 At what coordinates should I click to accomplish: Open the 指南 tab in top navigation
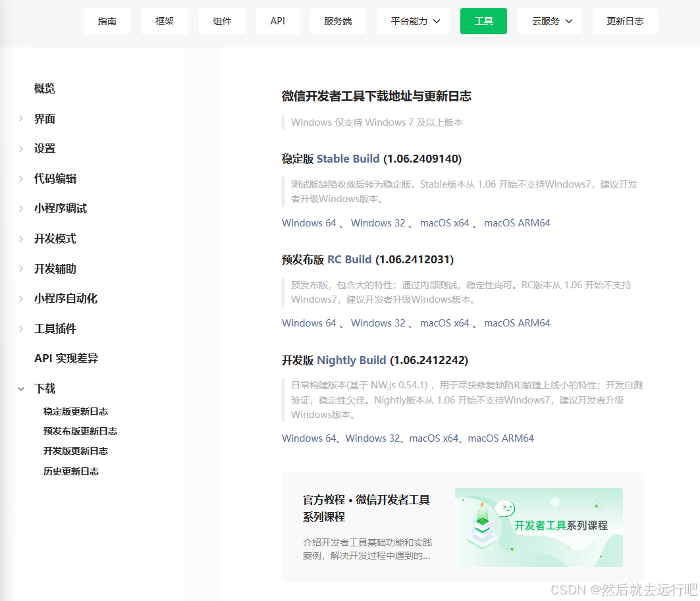coord(107,21)
